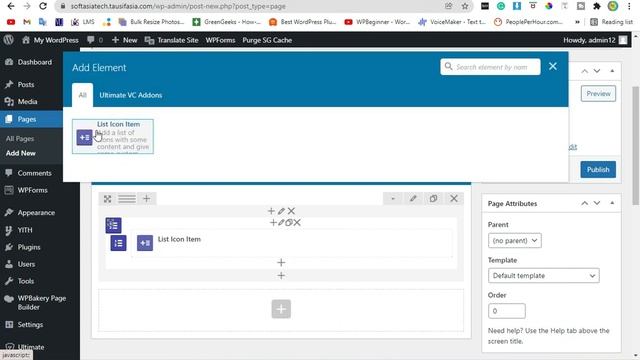Click Translate Site in admin bar
Screen dimensions: 640x360
point(171,40)
